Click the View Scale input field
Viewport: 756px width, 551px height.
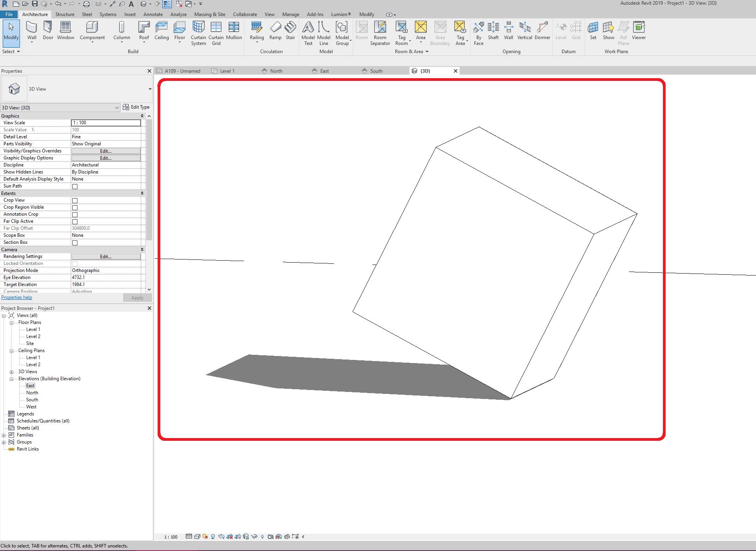106,123
